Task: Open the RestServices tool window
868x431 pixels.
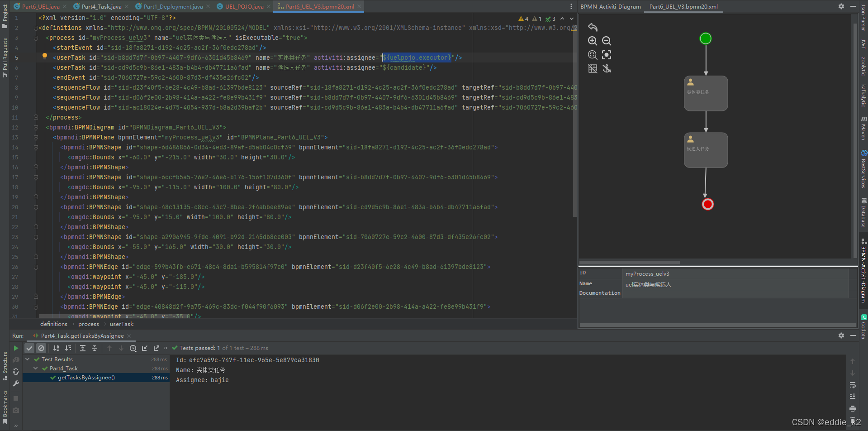Action: (863, 169)
